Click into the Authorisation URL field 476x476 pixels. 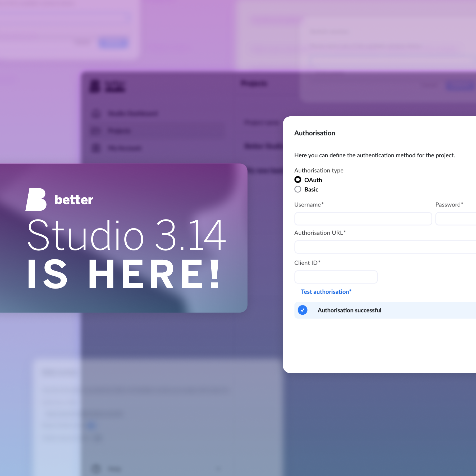pyautogui.click(x=385, y=247)
